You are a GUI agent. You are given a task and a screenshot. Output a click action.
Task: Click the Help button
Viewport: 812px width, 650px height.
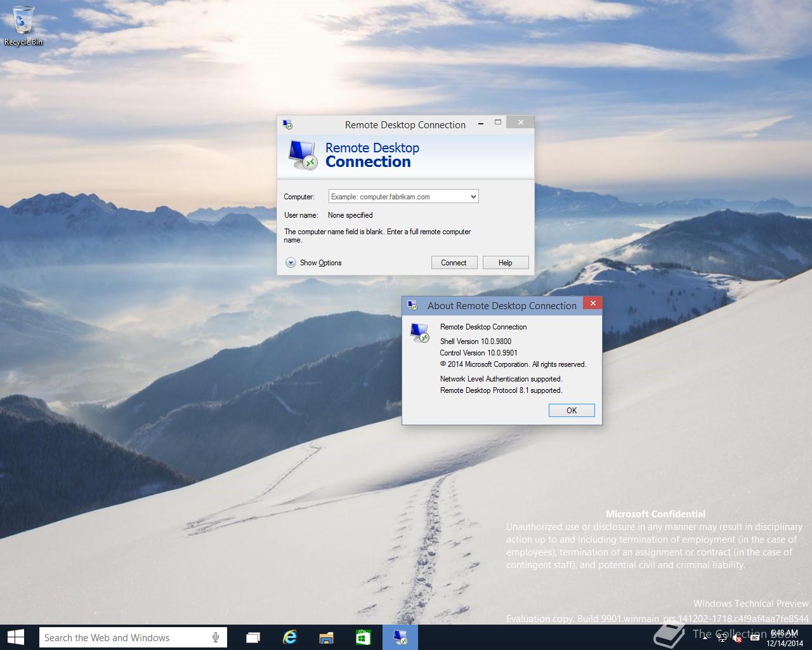point(506,263)
